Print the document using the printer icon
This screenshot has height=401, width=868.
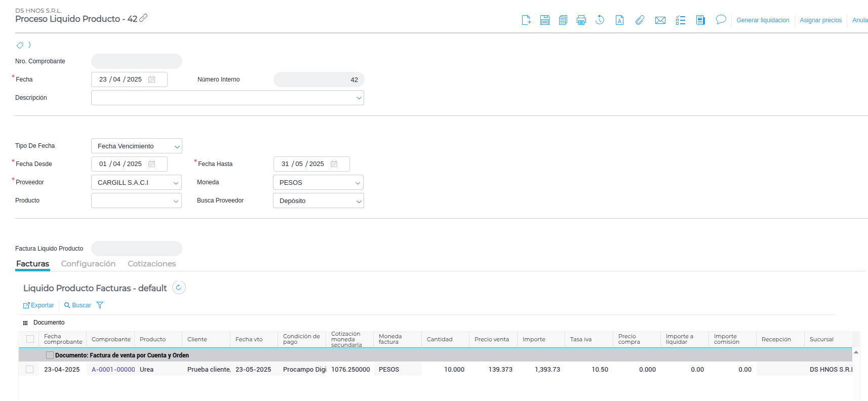click(581, 20)
